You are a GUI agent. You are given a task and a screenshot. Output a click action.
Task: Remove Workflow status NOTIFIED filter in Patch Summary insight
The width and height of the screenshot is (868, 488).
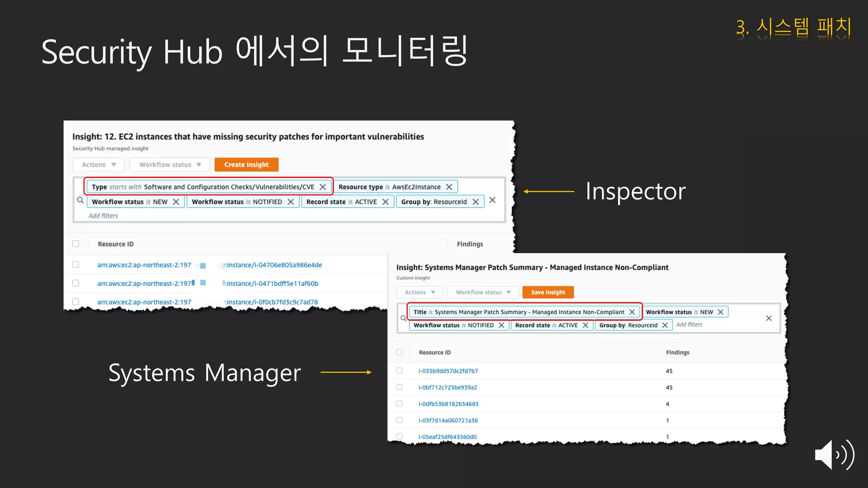[501, 325]
